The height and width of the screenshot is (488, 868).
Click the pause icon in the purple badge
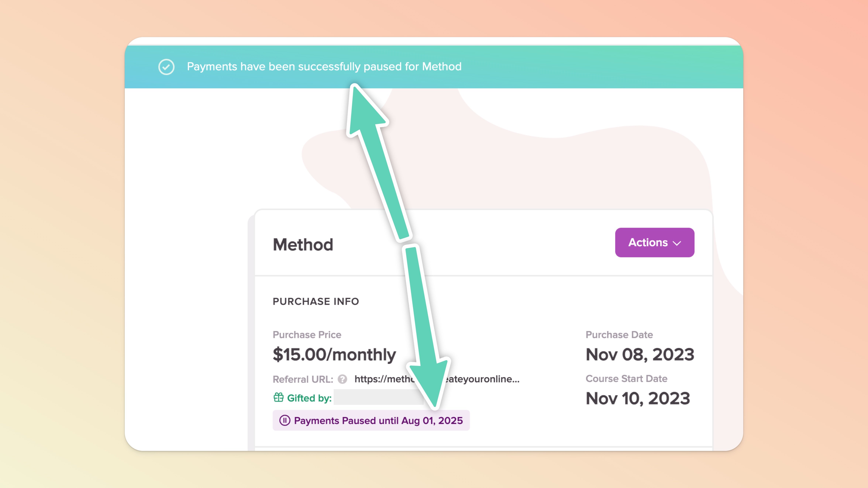click(284, 420)
